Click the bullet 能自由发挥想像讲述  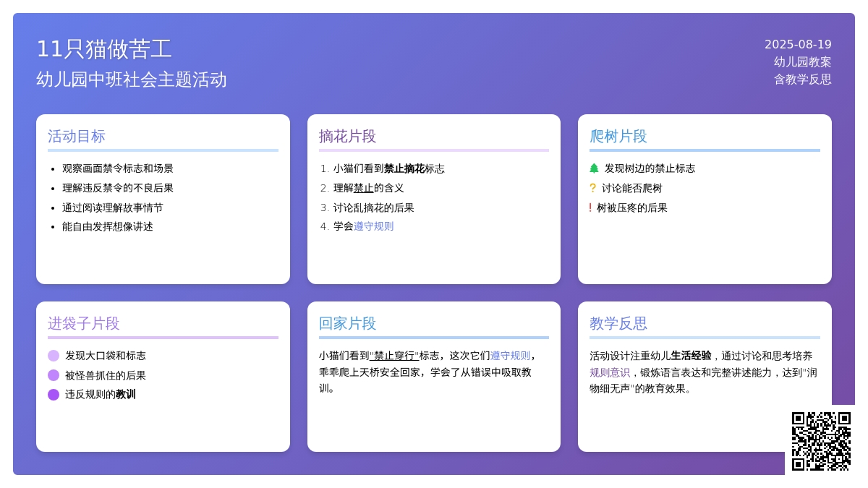click(108, 226)
